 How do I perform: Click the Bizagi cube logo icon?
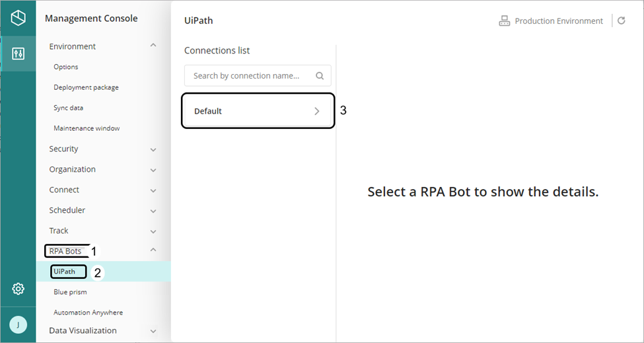pyautogui.click(x=18, y=18)
